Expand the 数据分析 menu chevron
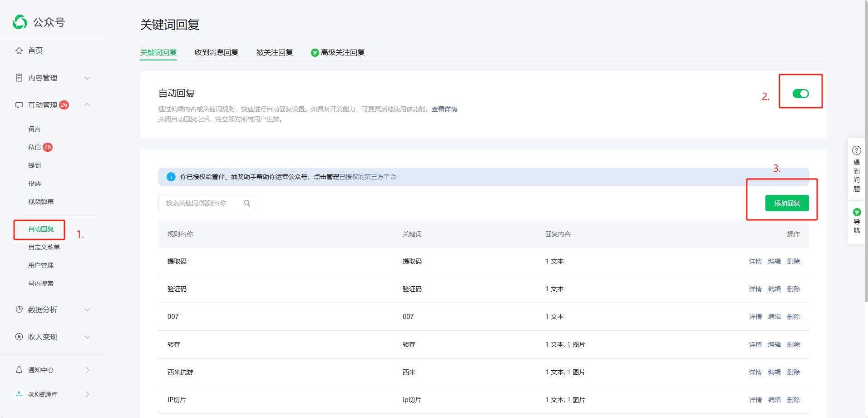The width and height of the screenshot is (868, 418). tap(87, 309)
